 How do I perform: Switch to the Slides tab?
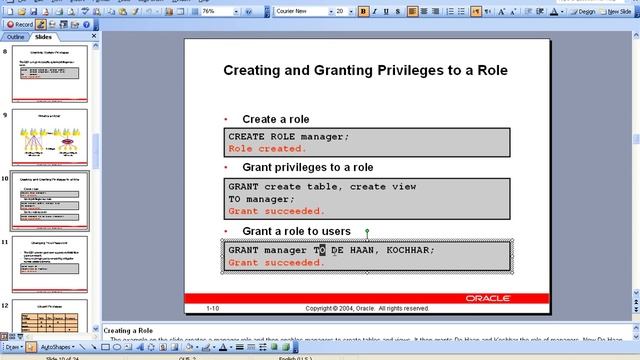[x=43, y=37]
